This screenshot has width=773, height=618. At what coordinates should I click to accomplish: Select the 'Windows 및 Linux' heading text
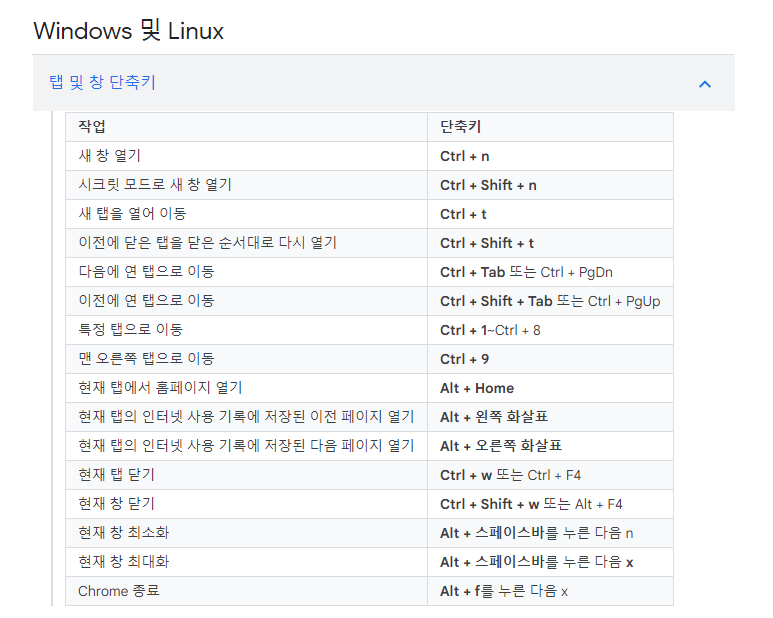coord(129,31)
